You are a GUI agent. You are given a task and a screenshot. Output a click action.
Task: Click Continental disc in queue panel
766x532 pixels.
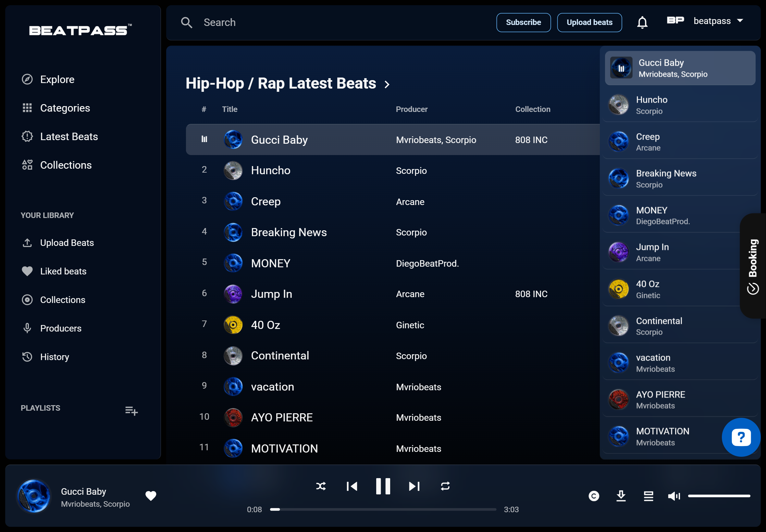click(619, 326)
